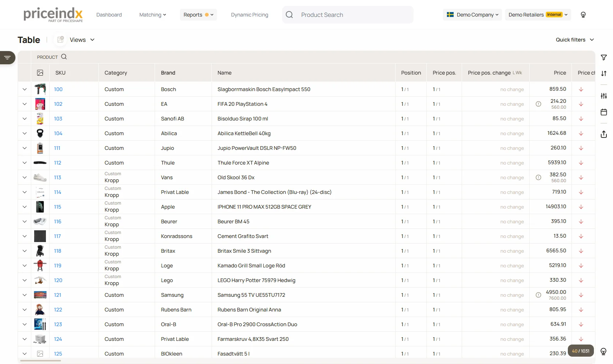Image resolution: width=613 pixels, height=364 pixels.
Task: Open the Dashboard menu item
Action: click(109, 15)
